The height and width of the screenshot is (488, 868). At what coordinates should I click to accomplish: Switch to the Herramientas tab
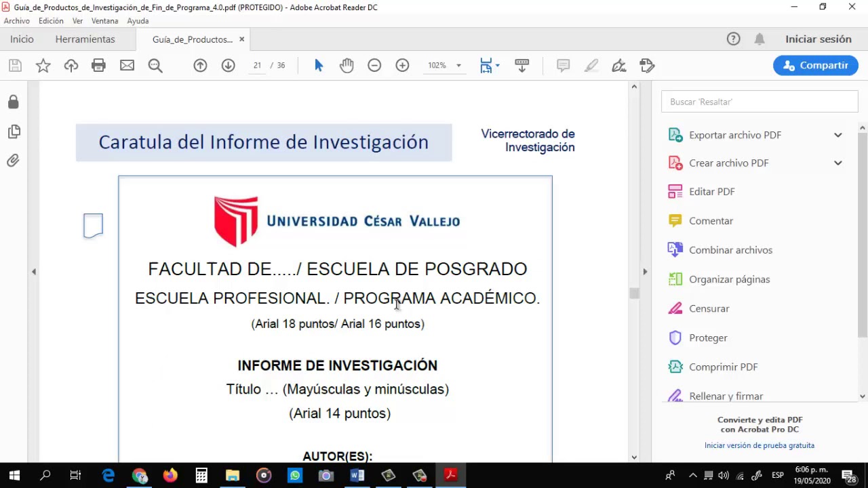(x=85, y=39)
